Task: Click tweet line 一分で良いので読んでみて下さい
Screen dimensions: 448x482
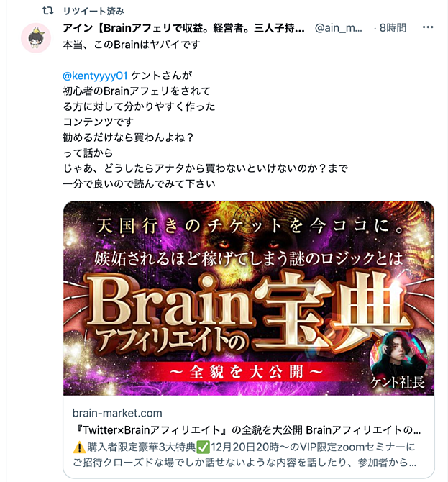Action: point(139,184)
